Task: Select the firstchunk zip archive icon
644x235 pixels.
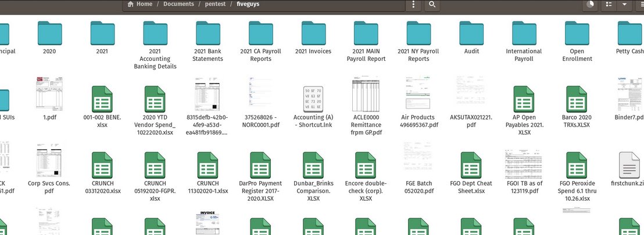Action: click(629, 165)
